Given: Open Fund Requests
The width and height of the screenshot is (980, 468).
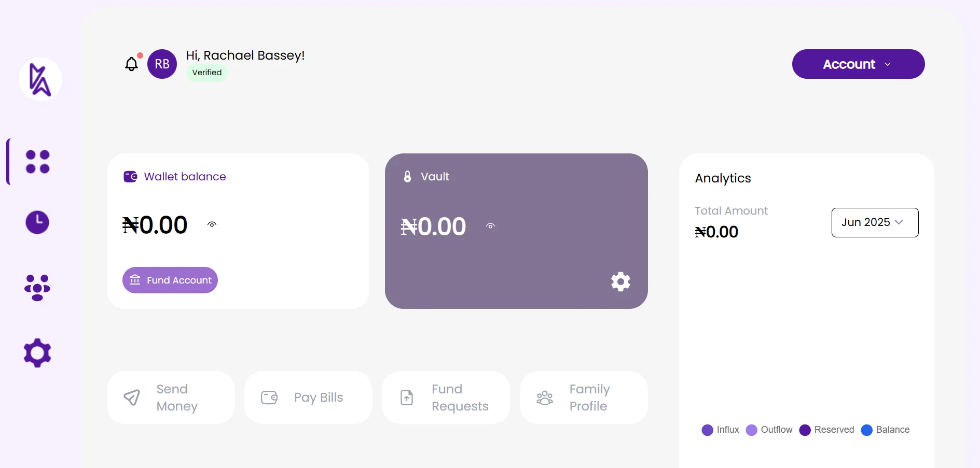Looking at the screenshot, I should point(446,398).
